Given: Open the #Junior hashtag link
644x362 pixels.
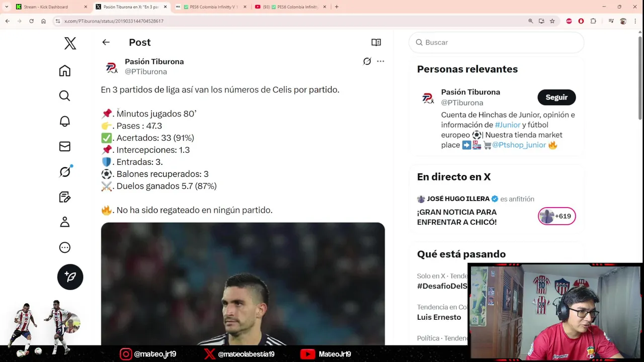Looking at the screenshot, I should [507, 125].
